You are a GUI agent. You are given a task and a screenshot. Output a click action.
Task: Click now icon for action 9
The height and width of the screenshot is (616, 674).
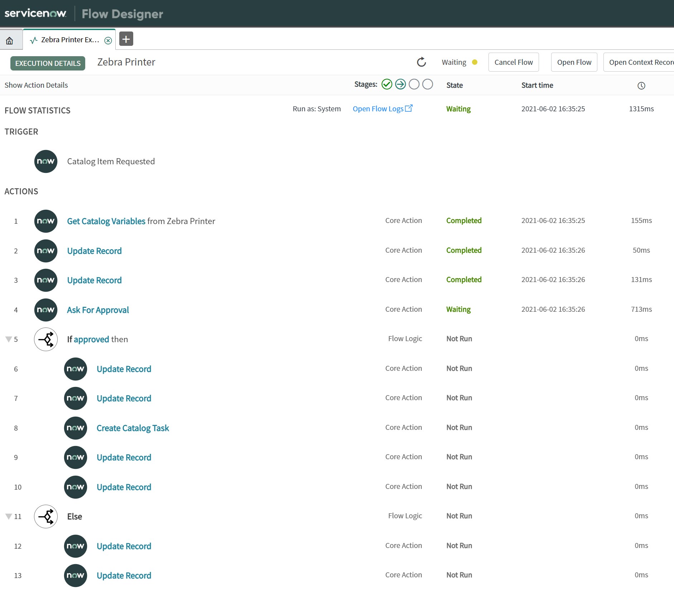click(76, 457)
